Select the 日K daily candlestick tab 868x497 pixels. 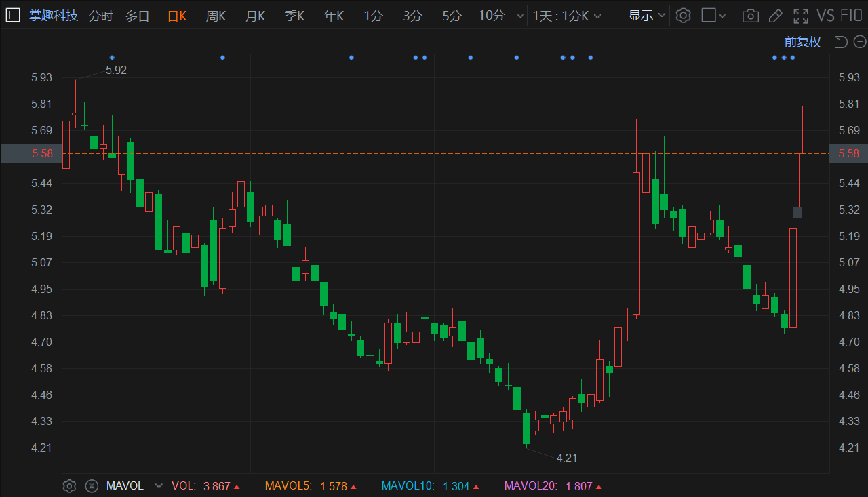tap(177, 16)
